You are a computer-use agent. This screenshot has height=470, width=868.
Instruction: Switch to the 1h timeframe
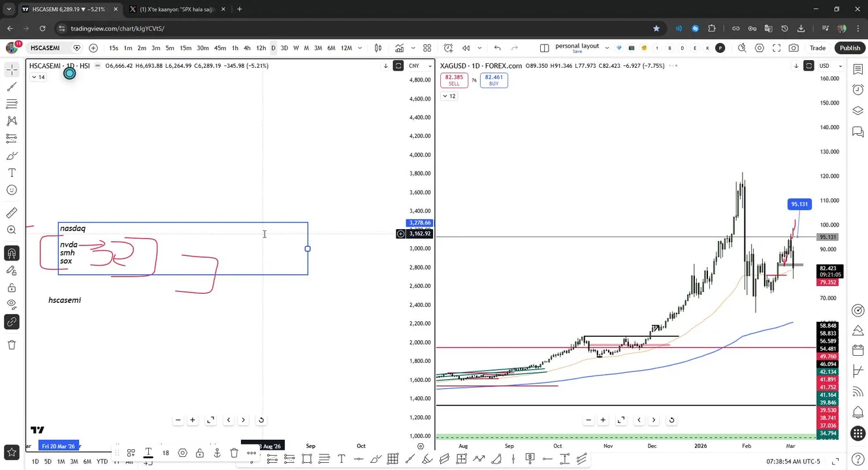tap(235, 48)
